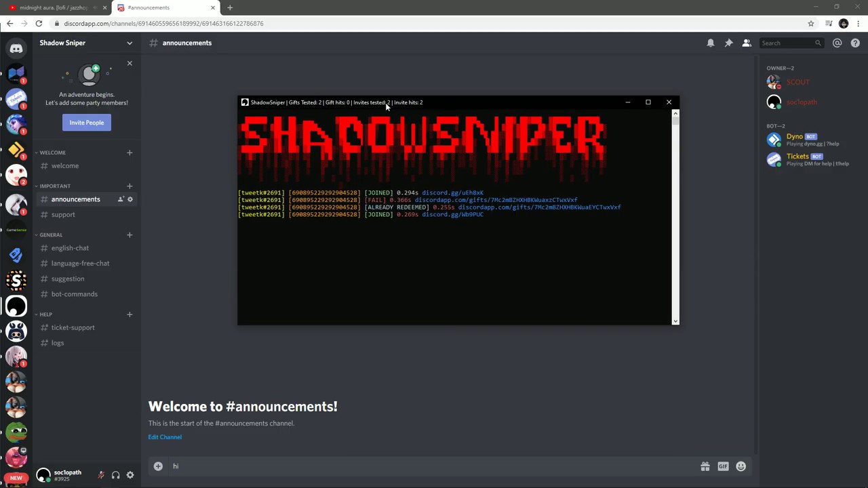Open Discord Help question mark icon

coord(855,43)
